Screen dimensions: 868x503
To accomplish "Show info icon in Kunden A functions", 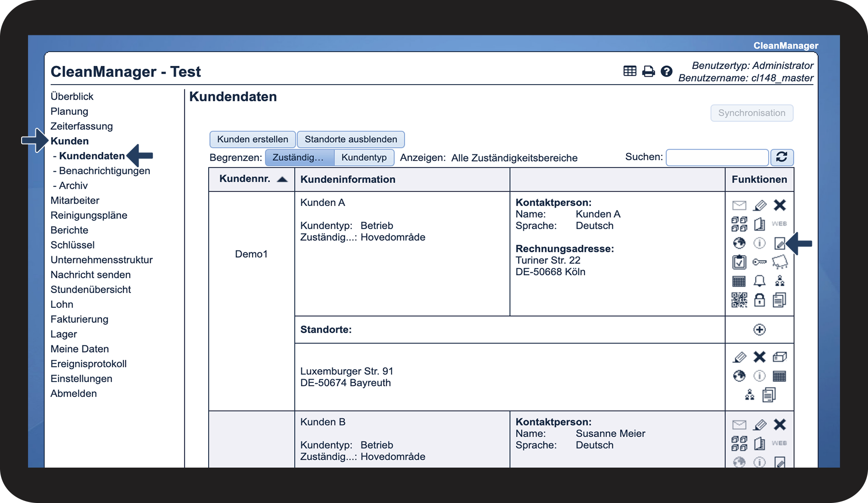I will pos(759,243).
